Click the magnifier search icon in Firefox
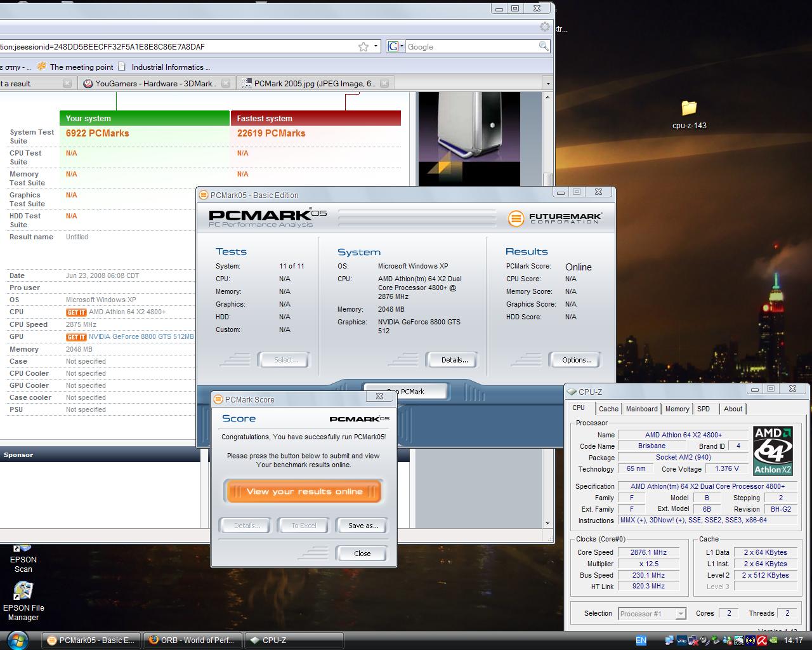 (x=544, y=46)
